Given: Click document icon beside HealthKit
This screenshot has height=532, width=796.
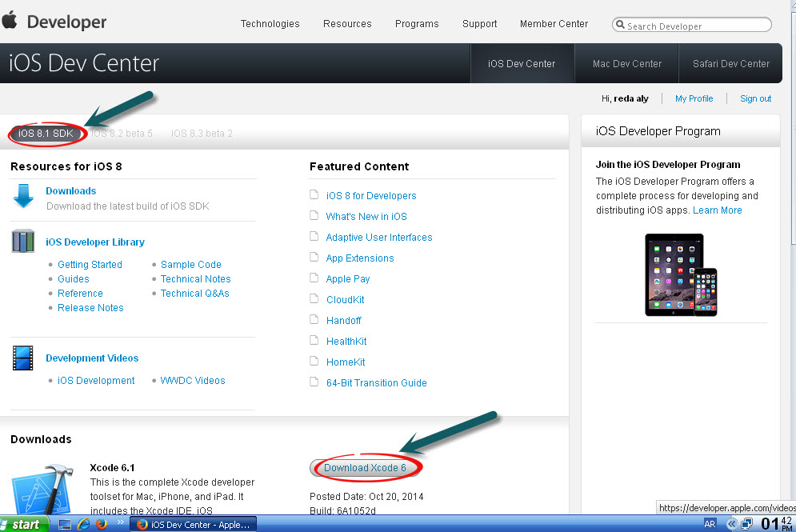Looking at the screenshot, I should (x=314, y=341).
